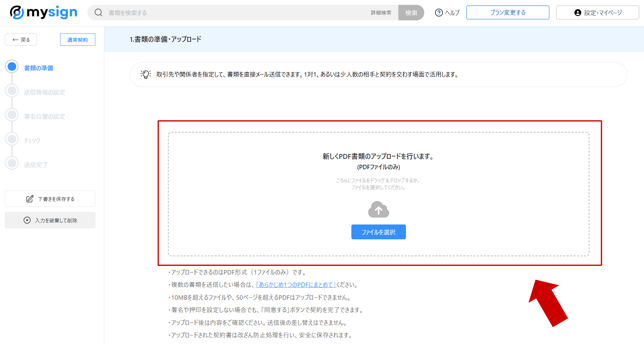This screenshot has width=644, height=345.
Task: Click the pencil icon next to 下書きを保存する
Action: pyautogui.click(x=30, y=199)
